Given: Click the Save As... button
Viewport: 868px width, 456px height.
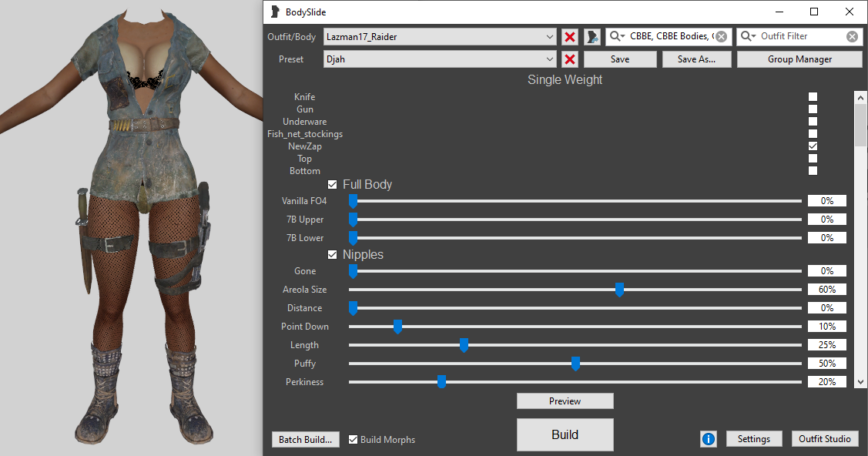Looking at the screenshot, I should coord(696,59).
